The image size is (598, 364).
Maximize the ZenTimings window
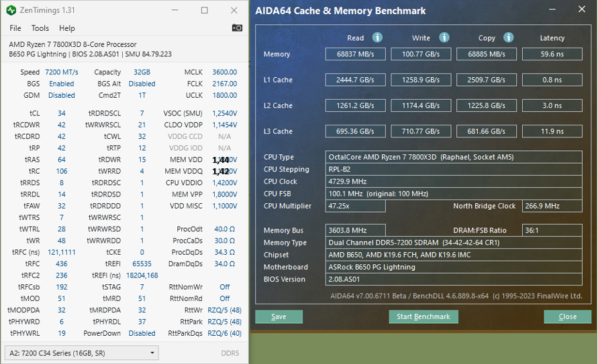[x=205, y=10]
